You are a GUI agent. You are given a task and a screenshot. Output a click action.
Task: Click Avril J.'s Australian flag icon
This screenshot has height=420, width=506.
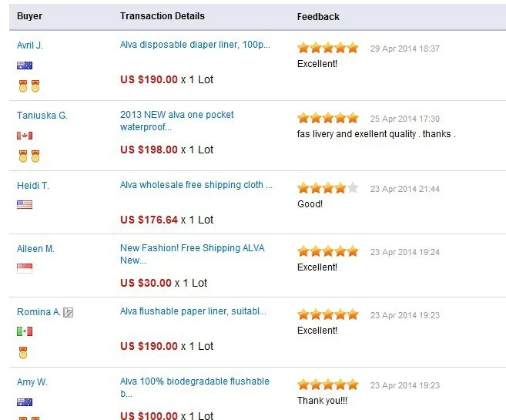point(25,66)
